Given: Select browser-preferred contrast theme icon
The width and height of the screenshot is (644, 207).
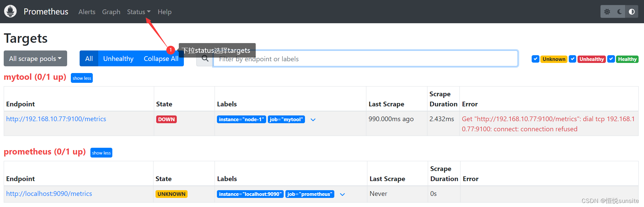Looking at the screenshot, I should [x=632, y=12].
